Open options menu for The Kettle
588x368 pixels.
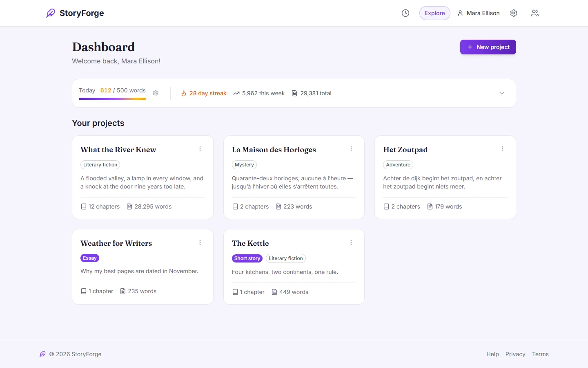click(351, 242)
